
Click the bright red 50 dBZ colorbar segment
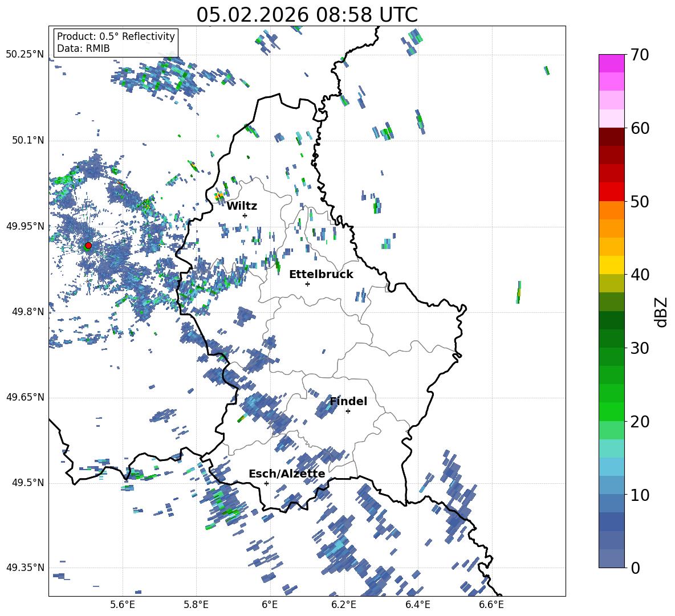point(611,192)
